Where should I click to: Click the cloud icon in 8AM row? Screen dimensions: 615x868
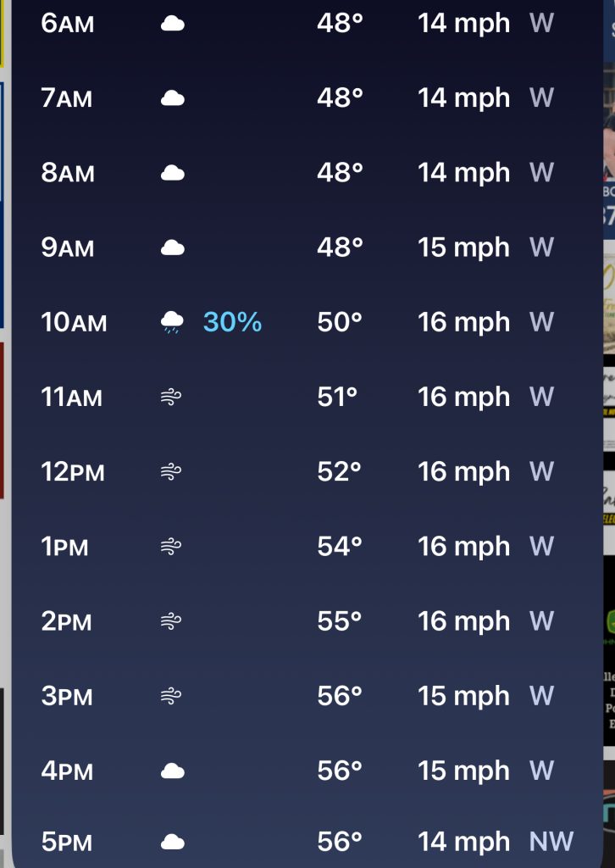172,174
